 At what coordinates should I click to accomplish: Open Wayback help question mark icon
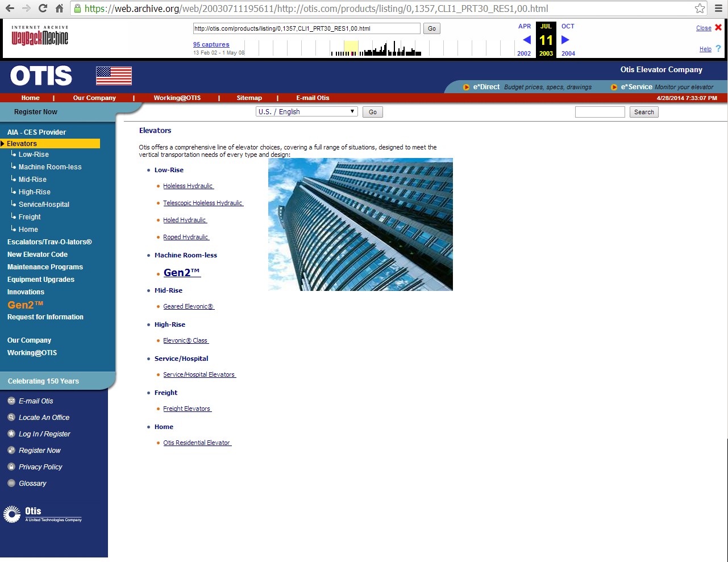coord(718,48)
